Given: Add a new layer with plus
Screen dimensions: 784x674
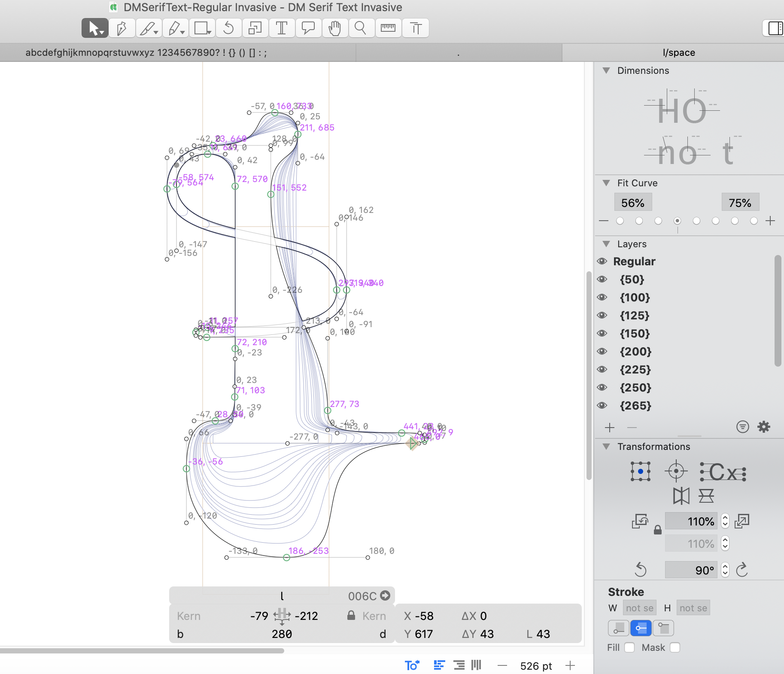Looking at the screenshot, I should [610, 428].
